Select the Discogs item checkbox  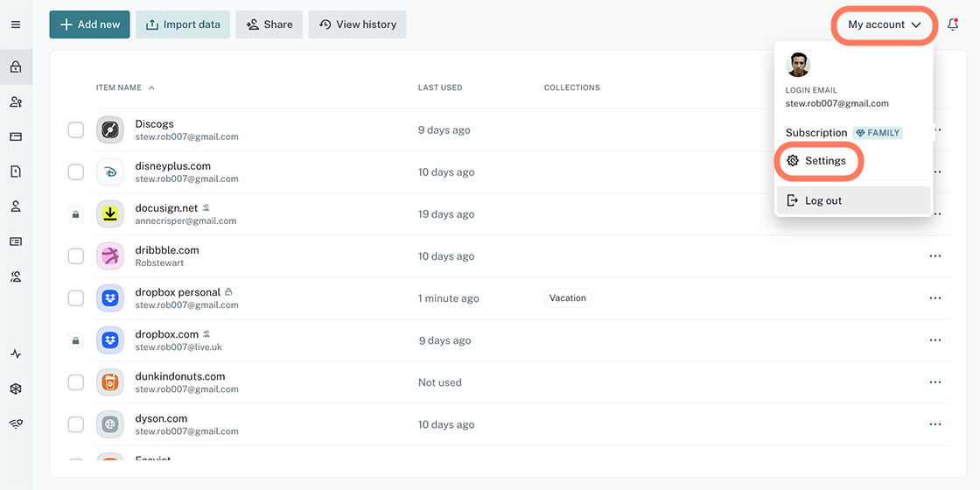pos(76,130)
